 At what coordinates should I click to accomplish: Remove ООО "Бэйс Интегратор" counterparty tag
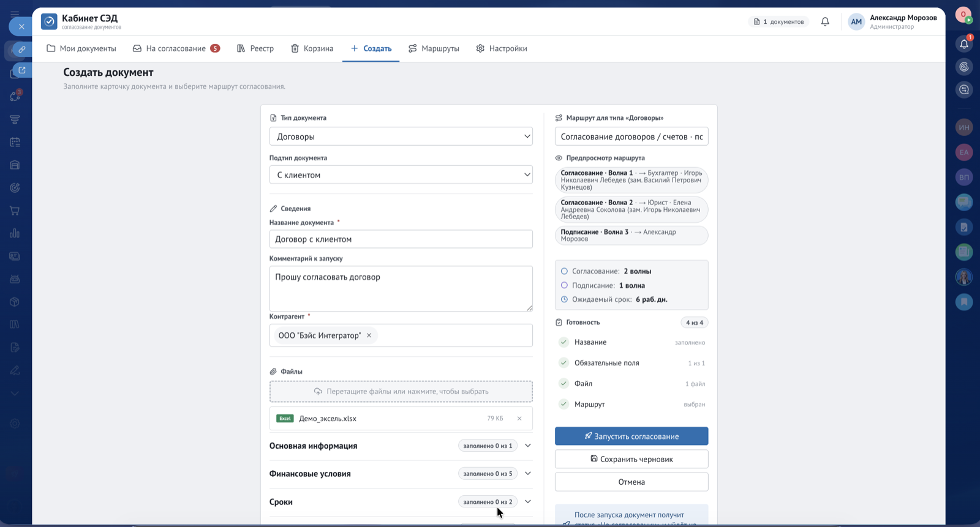pos(369,335)
